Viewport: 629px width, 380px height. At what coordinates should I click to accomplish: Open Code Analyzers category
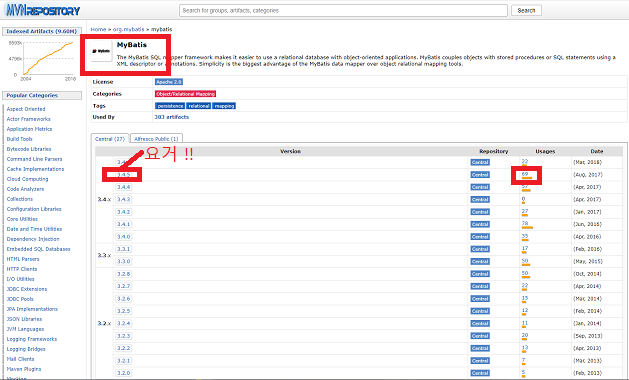(x=25, y=189)
